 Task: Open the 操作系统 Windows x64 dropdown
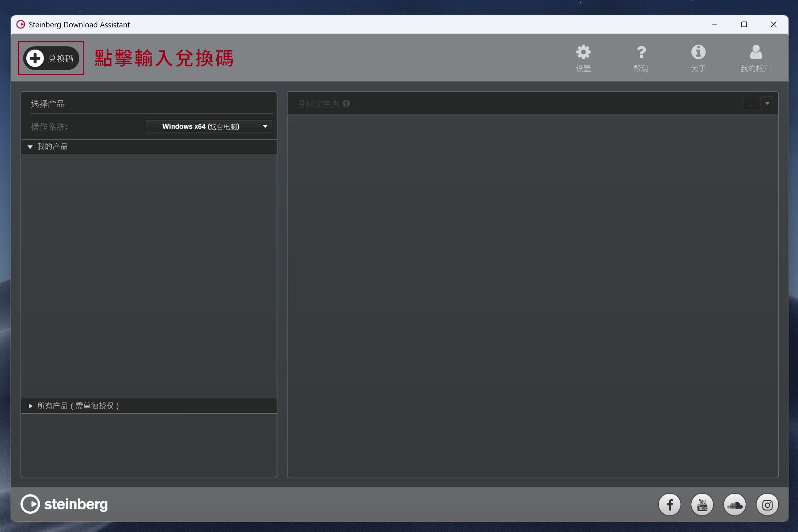coord(209,126)
